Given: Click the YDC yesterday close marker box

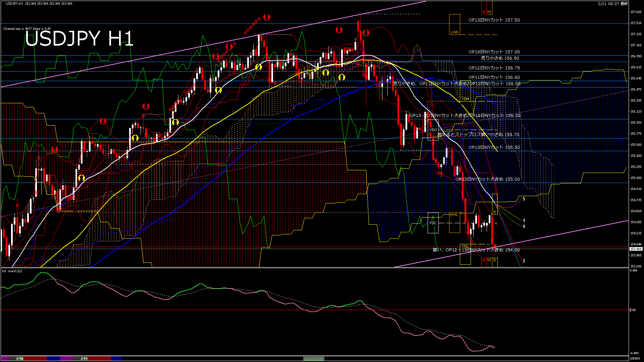Looking at the screenshot, I should click(x=433, y=223).
